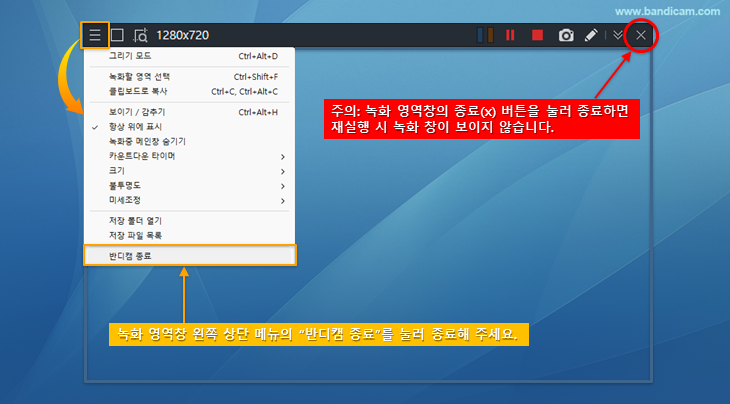The height and width of the screenshot is (404, 730).
Task: Pause the recording with red pause button
Action: pos(510,35)
